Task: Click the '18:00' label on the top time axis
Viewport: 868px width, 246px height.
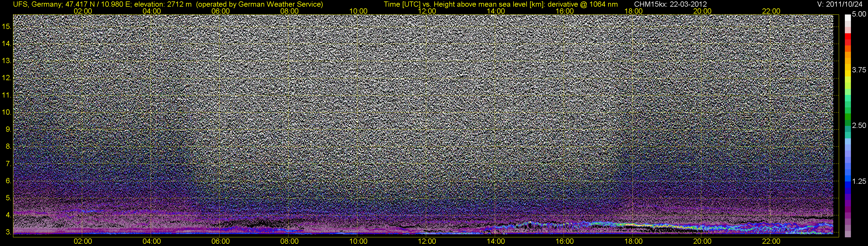Action: [633, 11]
